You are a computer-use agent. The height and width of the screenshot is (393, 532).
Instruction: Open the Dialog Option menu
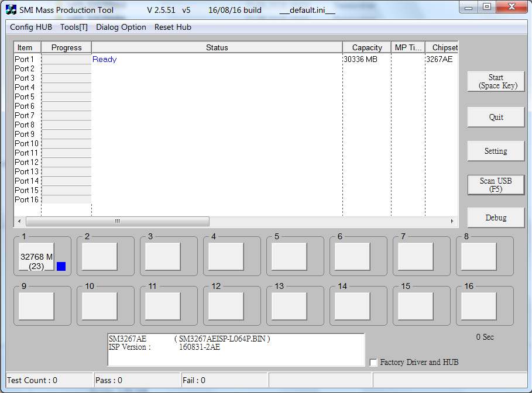pyautogui.click(x=121, y=27)
